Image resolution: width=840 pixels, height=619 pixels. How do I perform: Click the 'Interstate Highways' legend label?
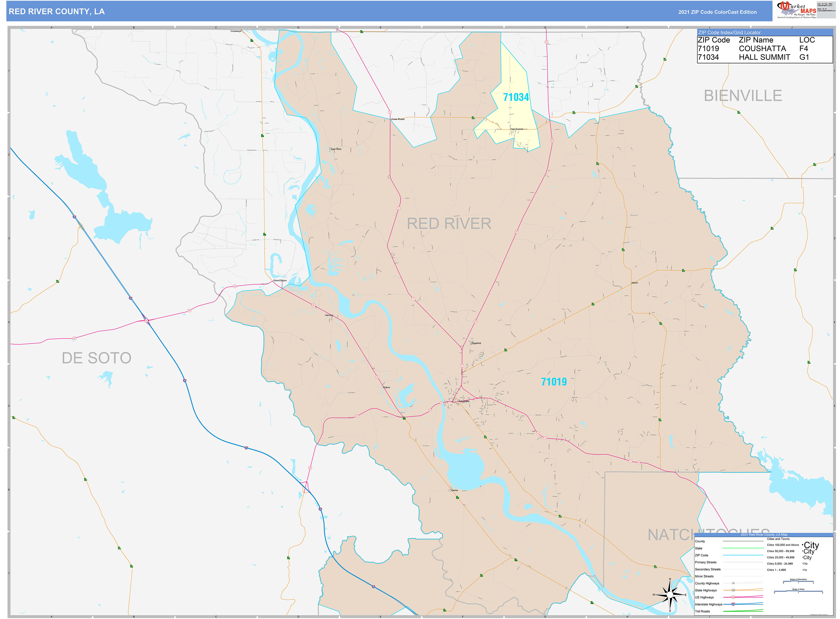[x=709, y=604]
